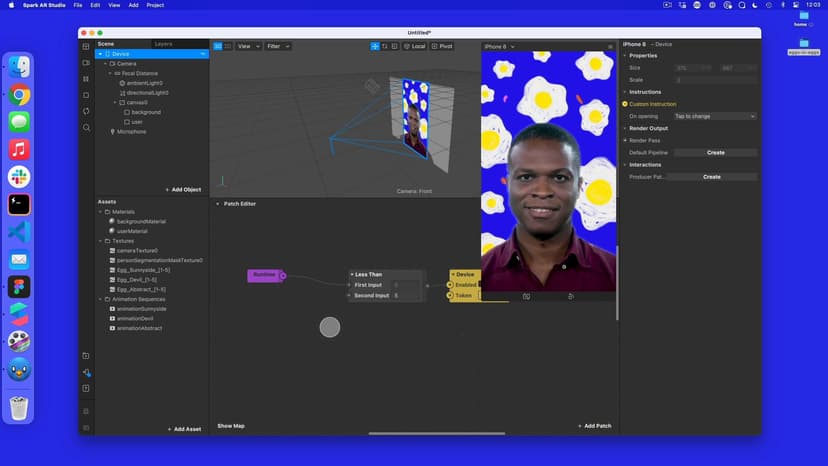Screen dimensions: 828x466
Task: Select the scale manipulator tool
Action: pos(394,46)
